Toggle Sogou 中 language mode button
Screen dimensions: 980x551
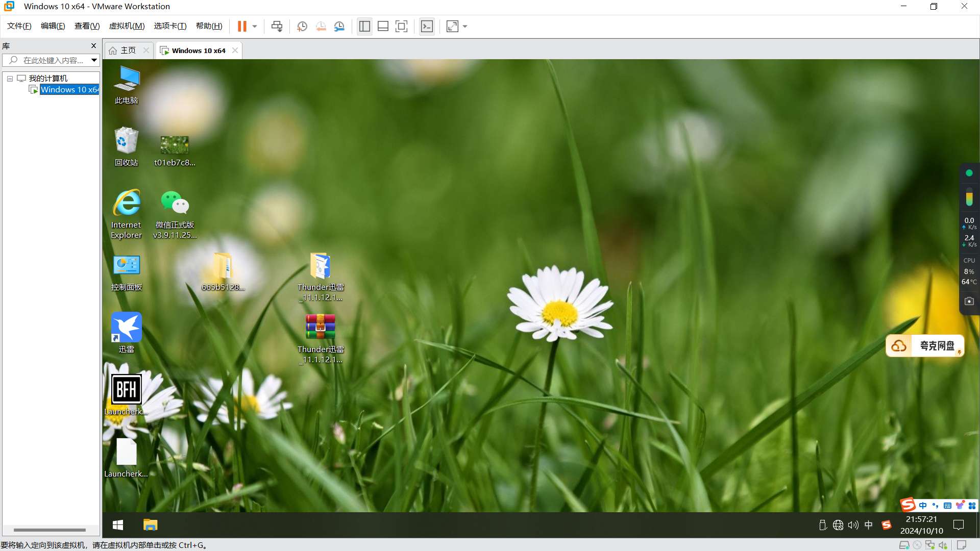point(923,506)
